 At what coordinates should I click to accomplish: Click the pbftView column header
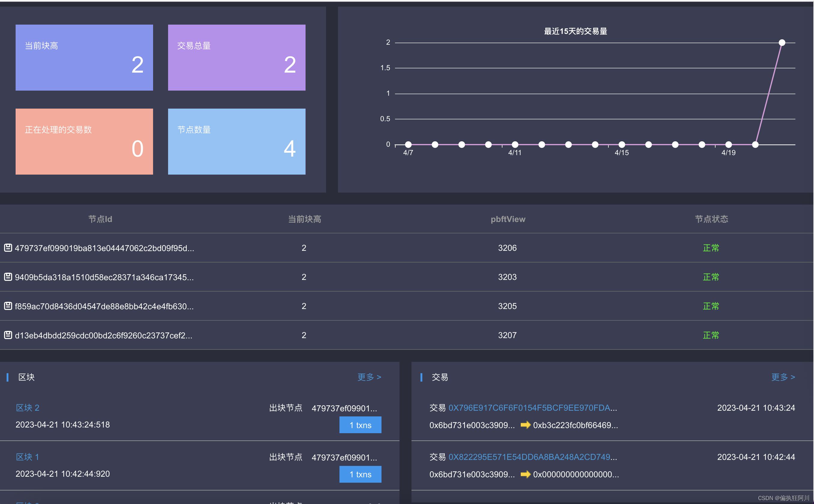[508, 219]
